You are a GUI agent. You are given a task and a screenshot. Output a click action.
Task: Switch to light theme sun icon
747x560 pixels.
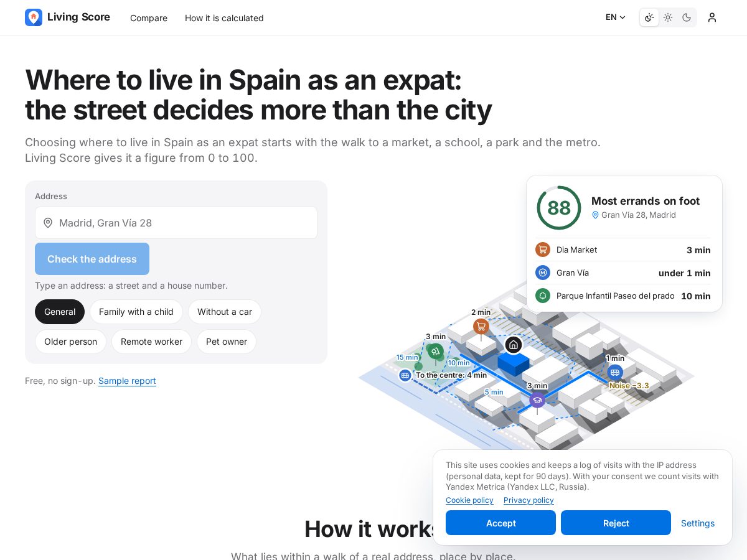tap(668, 17)
